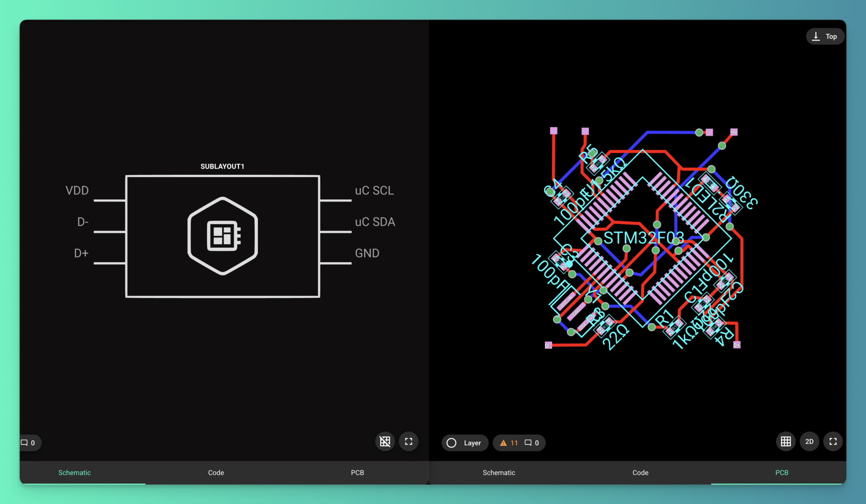Select the layer color circle next to Layer
Screen dimensions: 866x504
tap(451, 443)
